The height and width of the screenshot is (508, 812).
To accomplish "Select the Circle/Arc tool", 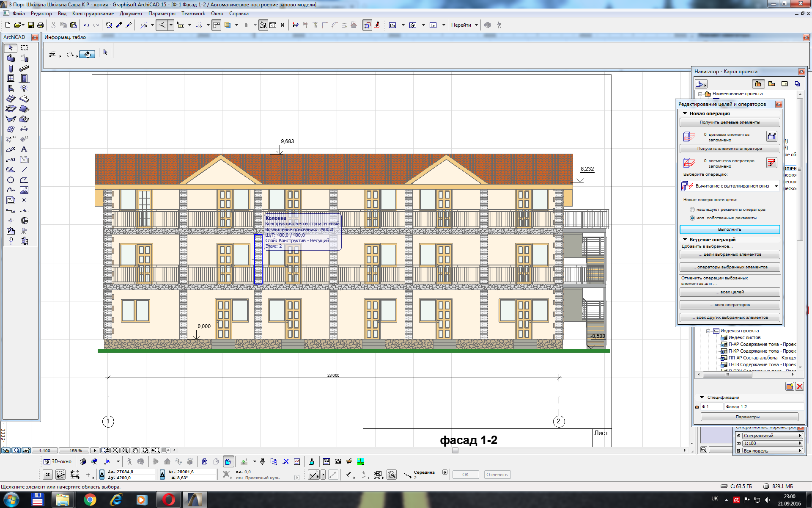I will 11,180.
